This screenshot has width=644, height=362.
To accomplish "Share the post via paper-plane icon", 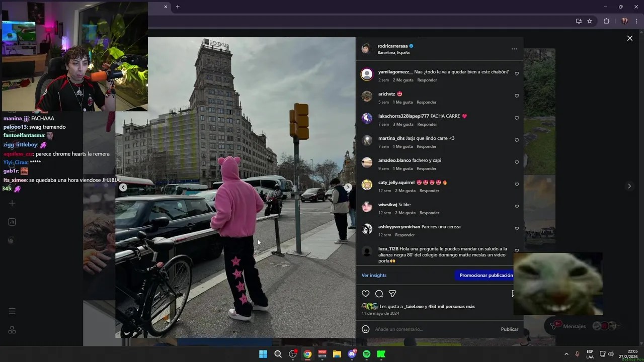I will point(392,294).
